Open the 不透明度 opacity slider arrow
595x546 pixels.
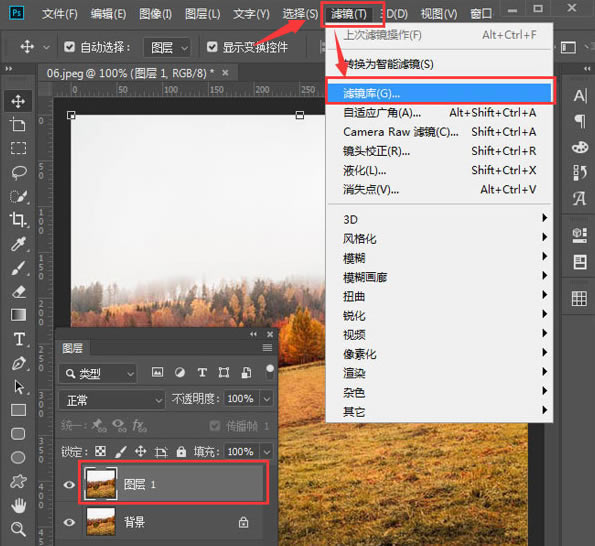267,399
